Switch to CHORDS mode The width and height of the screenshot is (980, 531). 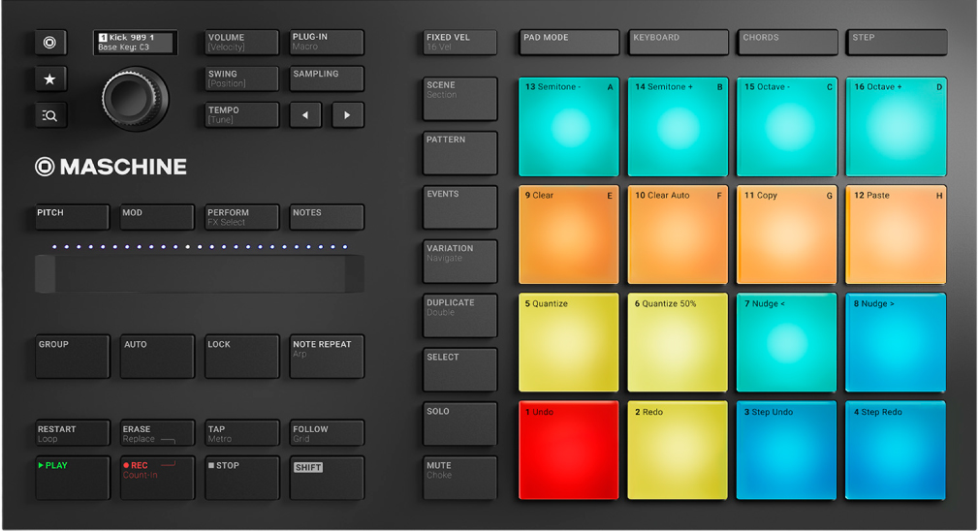pyautogui.click(x=786, y=43)
